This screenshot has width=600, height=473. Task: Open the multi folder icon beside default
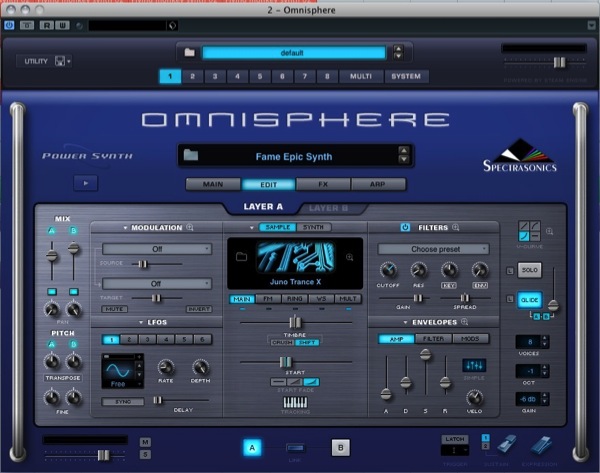tap(189, 52)
